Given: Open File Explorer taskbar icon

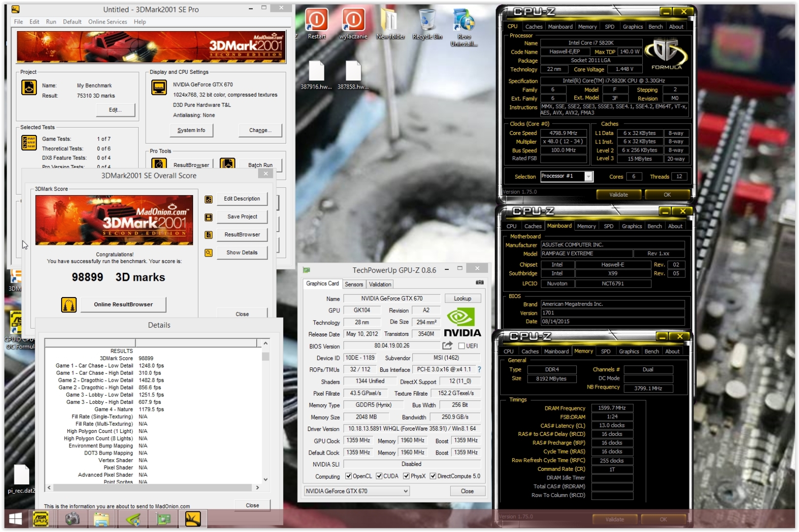Looking at the screenshot, I should [101, 519].
